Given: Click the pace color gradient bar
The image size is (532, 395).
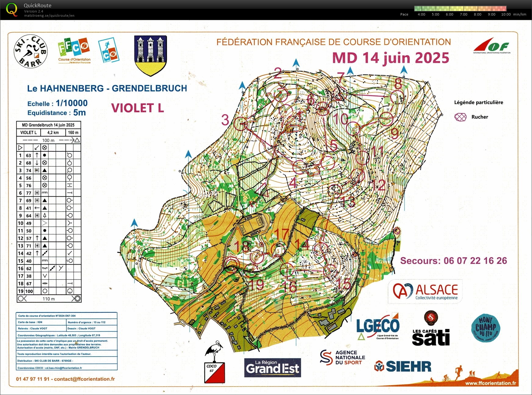Looking at the screenshot, I should [x=460, y=9].
